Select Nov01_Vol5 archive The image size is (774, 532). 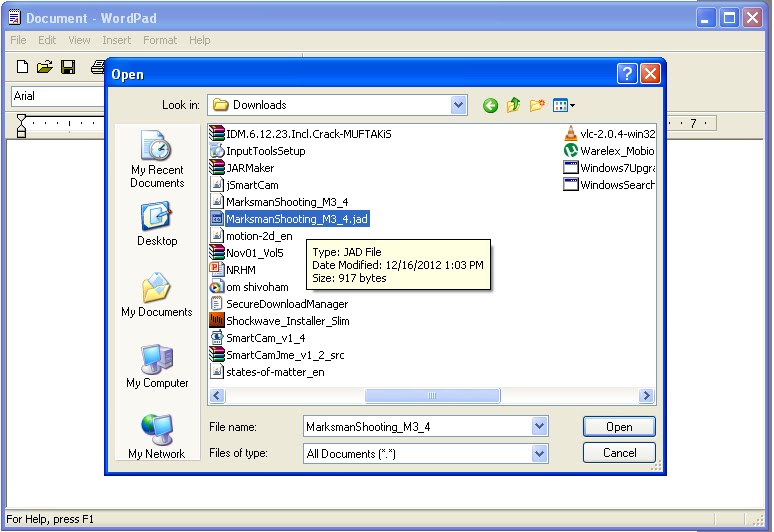click(x=247, y=253)
